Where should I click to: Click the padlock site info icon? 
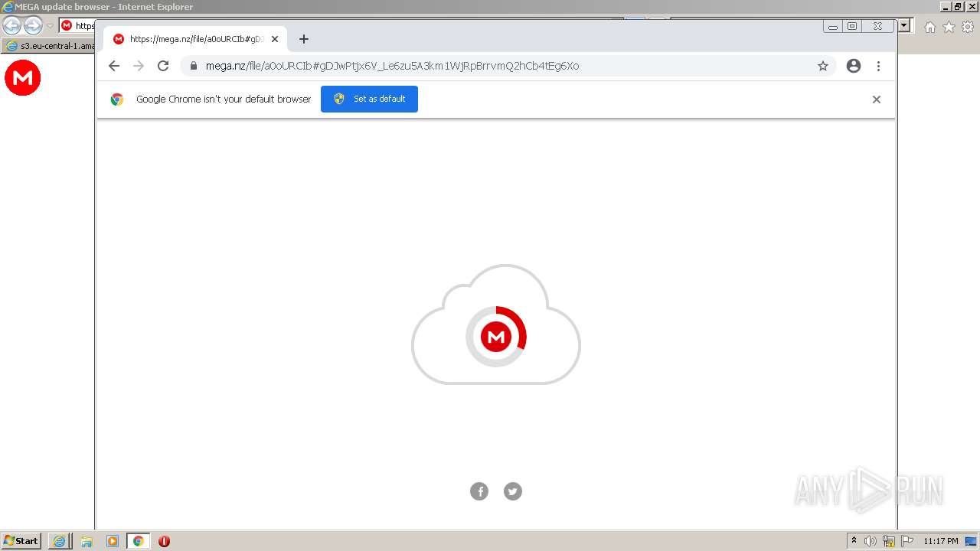click(193, 66)
